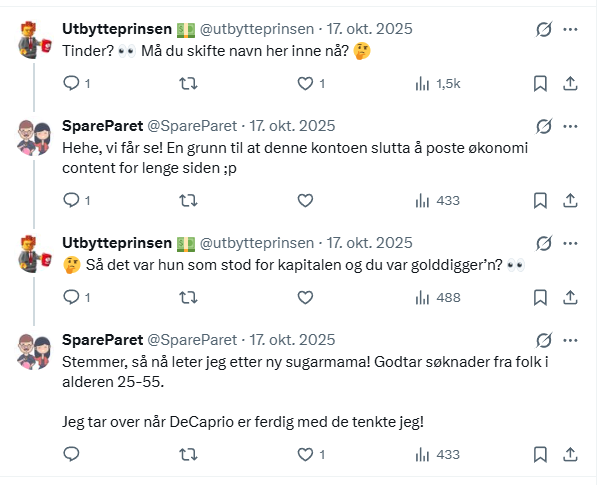Viewport: 604px width, 485px height.
Task: Repost the golddigger tweet
Action: click(x=187, y=297)
